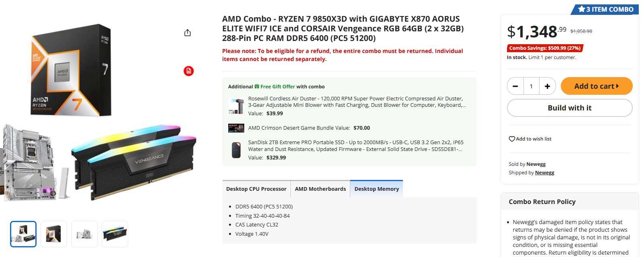Click the red document icon
This screenshot has width=644, height=257.
[188, 71]
